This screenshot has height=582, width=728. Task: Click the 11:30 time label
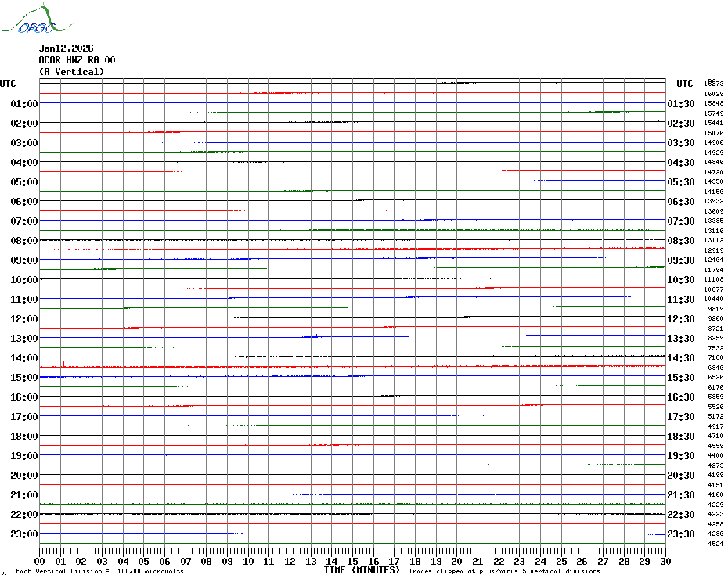pyautogui.click(x=681, y=300)
